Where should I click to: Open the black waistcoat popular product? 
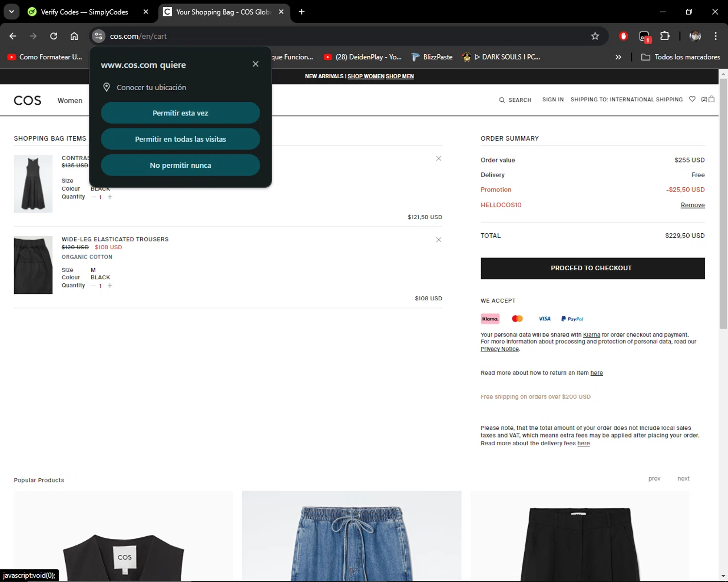pyautogui.click(x=123, y=536)
